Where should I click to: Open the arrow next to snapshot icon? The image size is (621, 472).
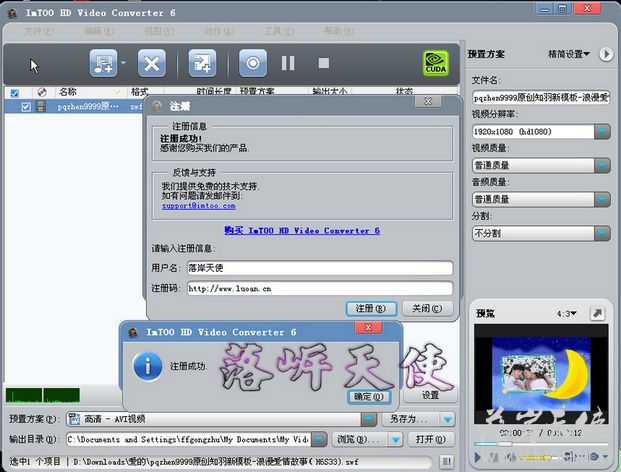pyautogui.click(x=605, y=457)
